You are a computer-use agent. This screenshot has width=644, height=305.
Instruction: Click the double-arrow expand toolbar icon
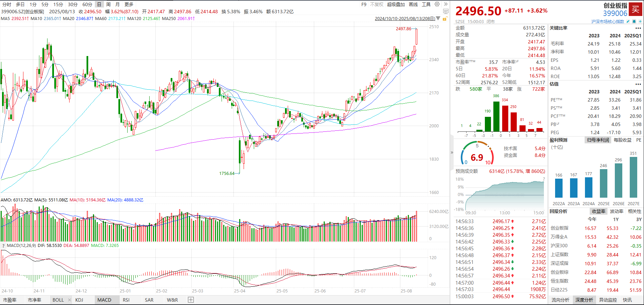pos(446,4)
